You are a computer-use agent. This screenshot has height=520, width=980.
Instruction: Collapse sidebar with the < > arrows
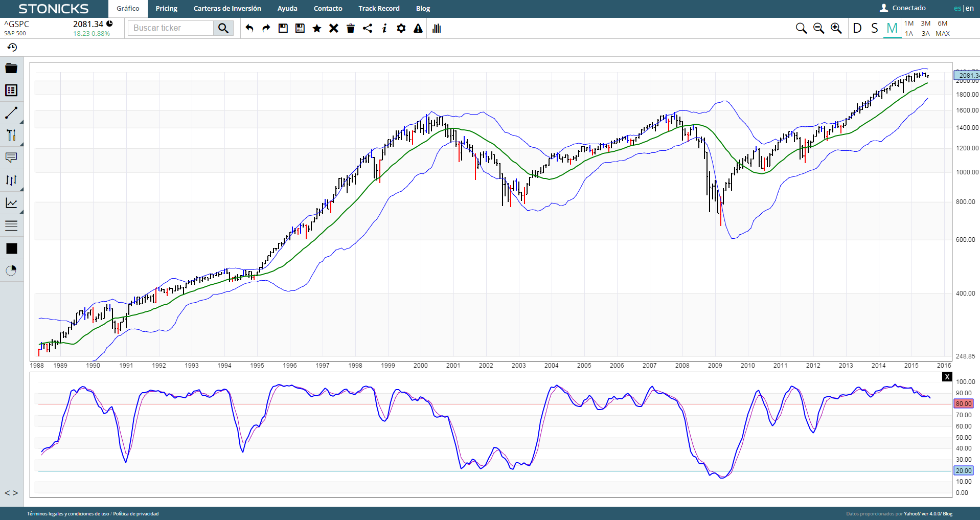11,493
